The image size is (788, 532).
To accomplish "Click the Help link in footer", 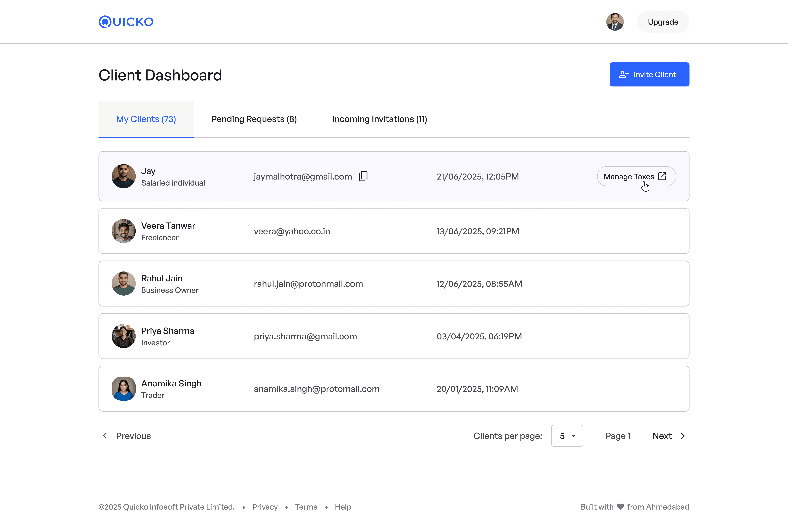I will [x=343, y=507].
